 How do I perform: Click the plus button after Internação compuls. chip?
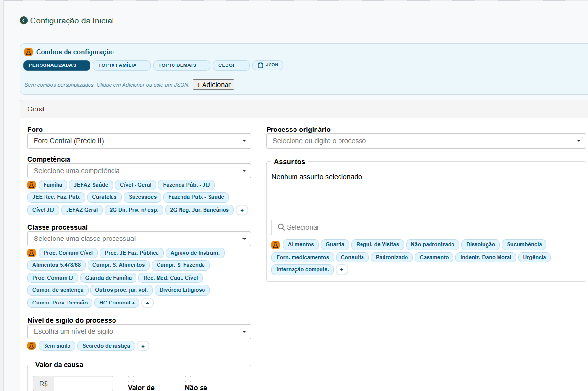342,269
